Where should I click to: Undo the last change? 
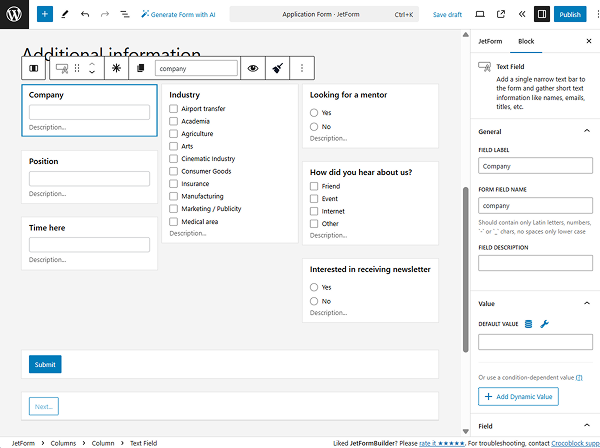[85, 14]
